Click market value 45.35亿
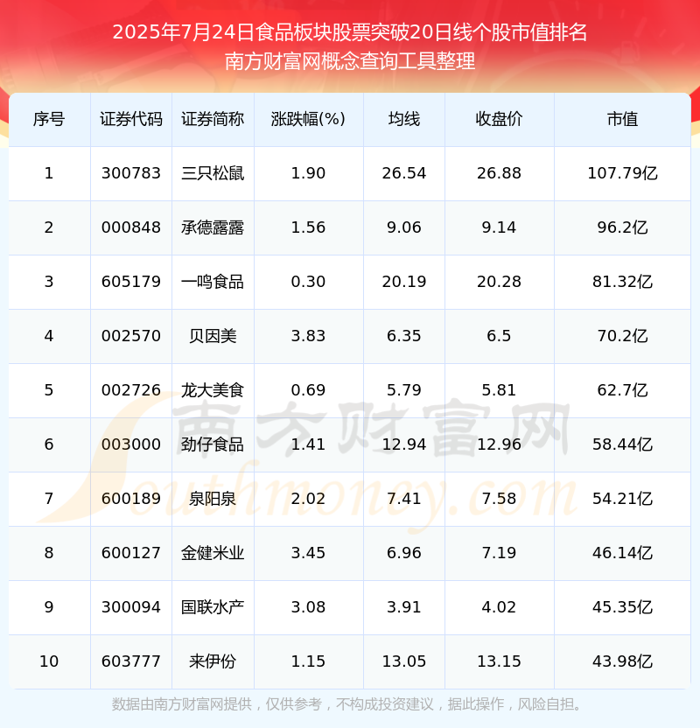Viewport: 700px width, 728px height. [622, 608]
